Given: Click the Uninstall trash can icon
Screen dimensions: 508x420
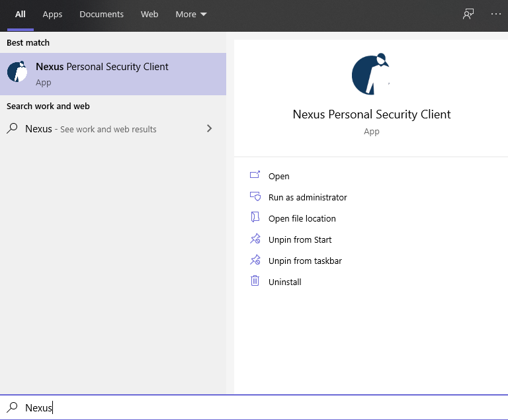Looking at the screenshot, I should click(x=255, y=282).
